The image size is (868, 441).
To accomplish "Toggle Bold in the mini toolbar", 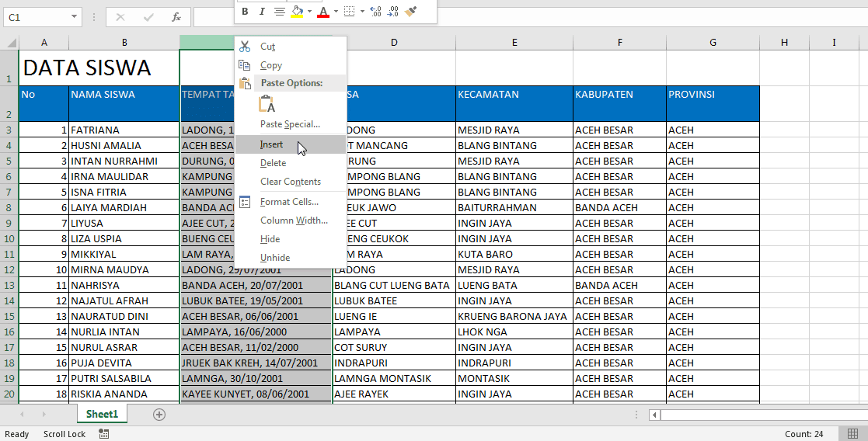I will pyautogui.click(x=246, y=12).
